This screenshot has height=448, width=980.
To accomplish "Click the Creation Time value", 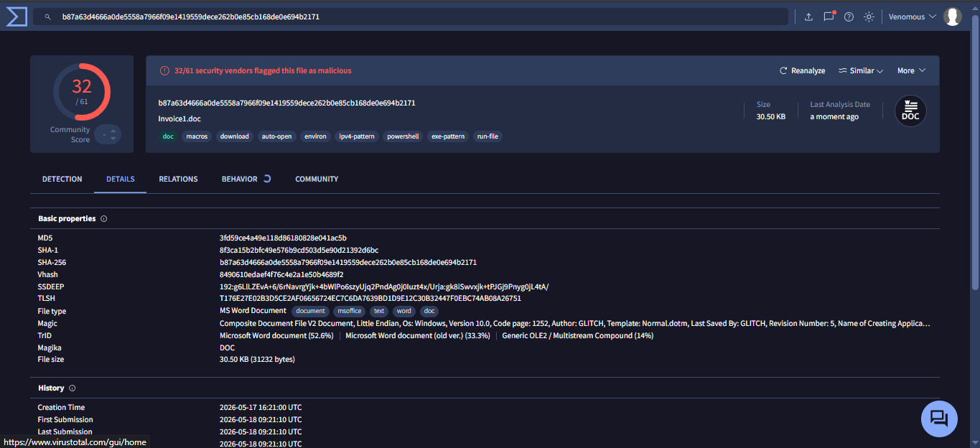I will (261, 407).
